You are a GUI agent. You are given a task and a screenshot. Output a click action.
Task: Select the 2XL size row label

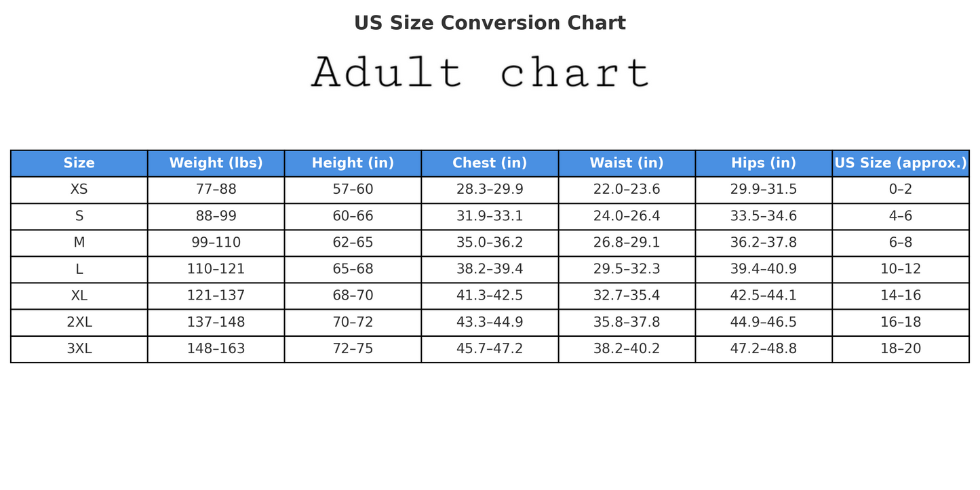pyautogui.click(x=79, y=323)
